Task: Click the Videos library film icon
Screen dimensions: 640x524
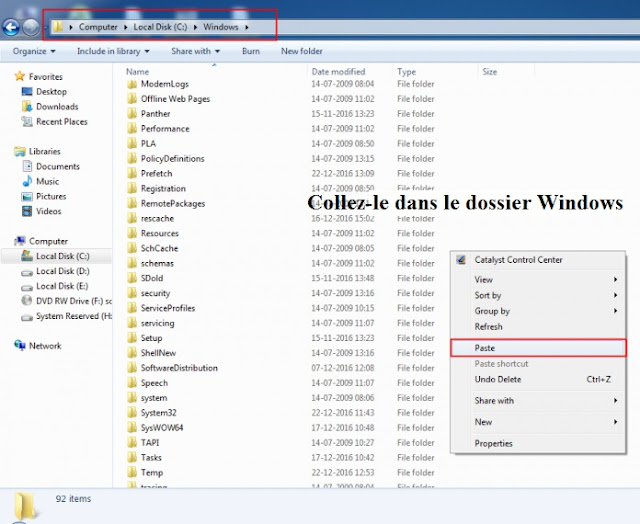Action: pyautogui.click(x=27, y=211)
